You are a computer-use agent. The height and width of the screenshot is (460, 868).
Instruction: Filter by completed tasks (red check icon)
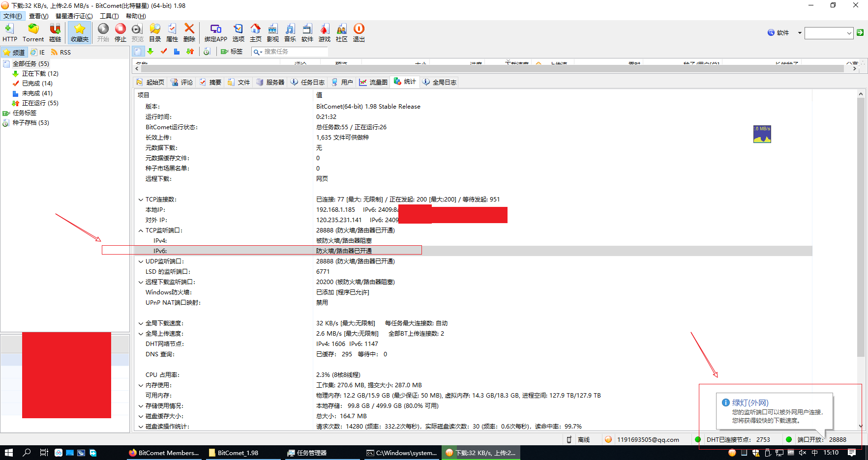pyautogui.click(x=164, y=52)
